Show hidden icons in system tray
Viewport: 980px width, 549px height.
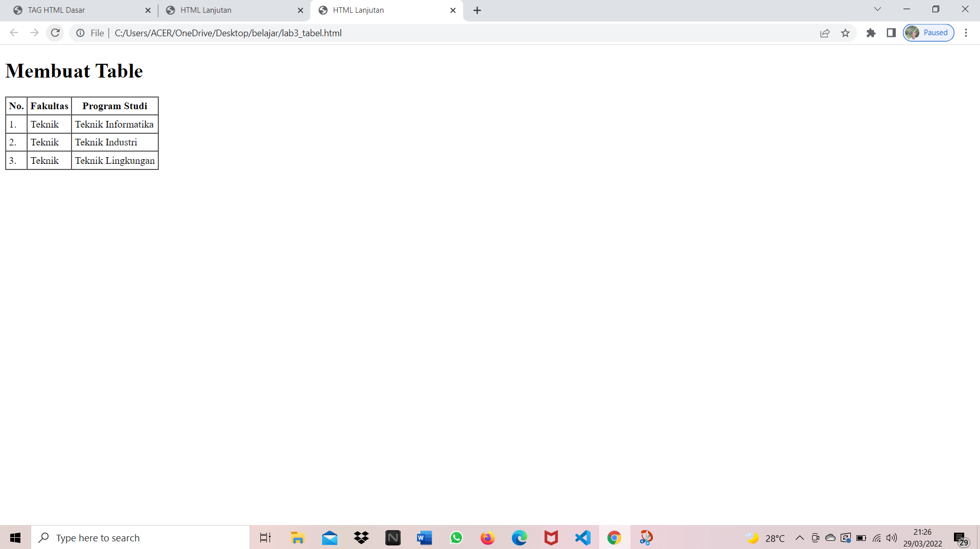pyautogui.click(x=800, y=537)
